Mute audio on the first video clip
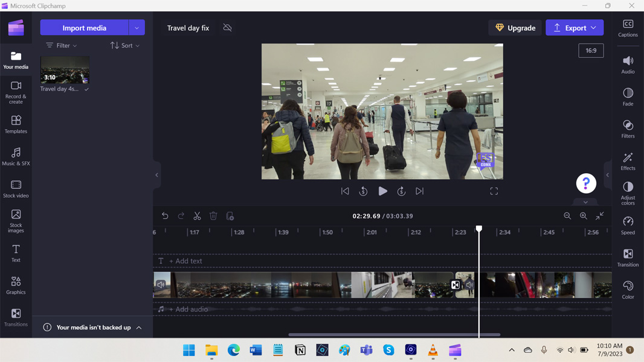644x362 pixels. pos(161,285)
